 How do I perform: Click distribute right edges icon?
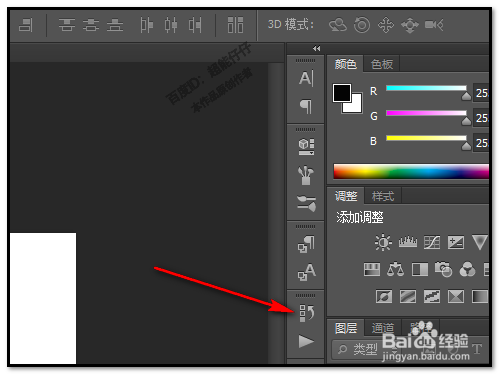195,25
